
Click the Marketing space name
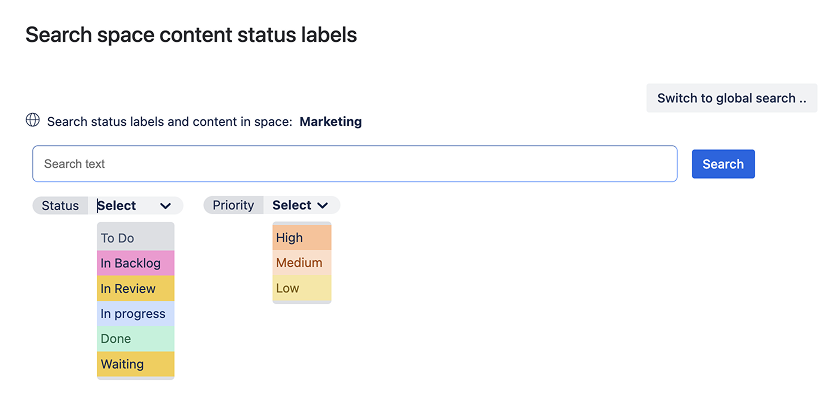[330, 122]
